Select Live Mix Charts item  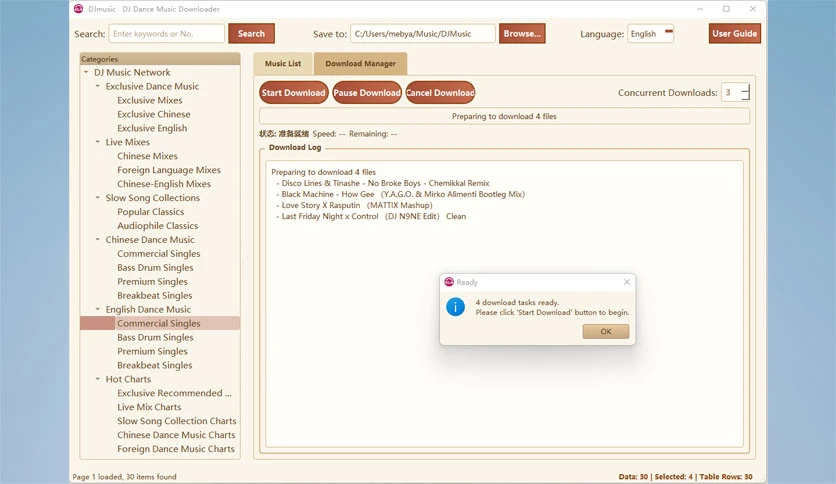pos(149,407)
